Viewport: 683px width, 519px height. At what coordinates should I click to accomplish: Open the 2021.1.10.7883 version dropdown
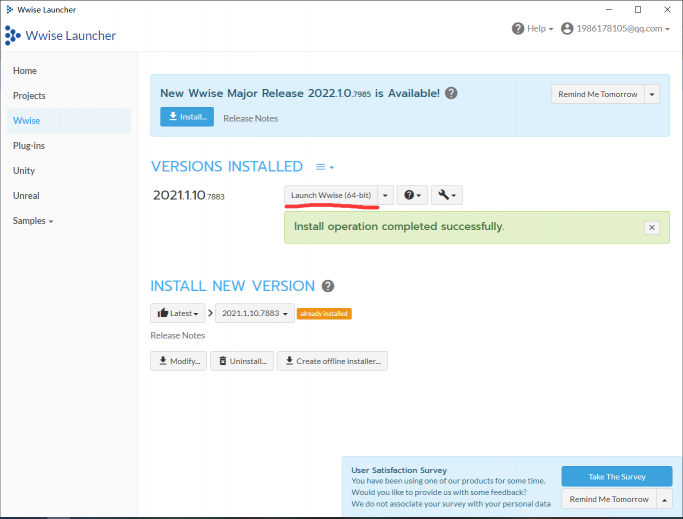point(255,313)
